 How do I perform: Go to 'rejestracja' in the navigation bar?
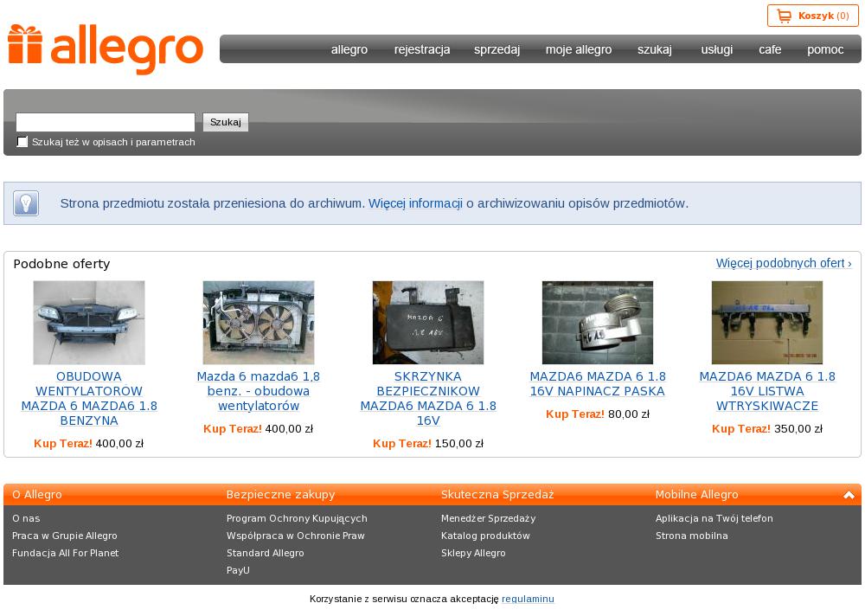(422, 49)
